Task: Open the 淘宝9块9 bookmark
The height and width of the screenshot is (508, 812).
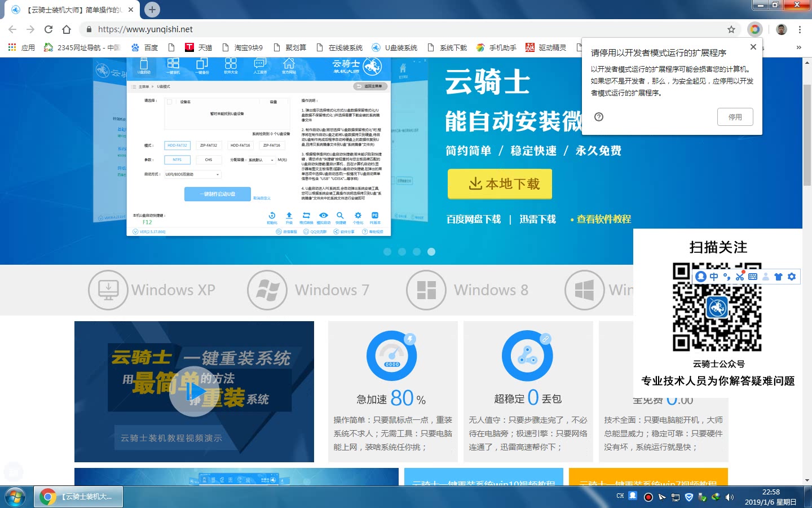Action: tap(242, 47)
